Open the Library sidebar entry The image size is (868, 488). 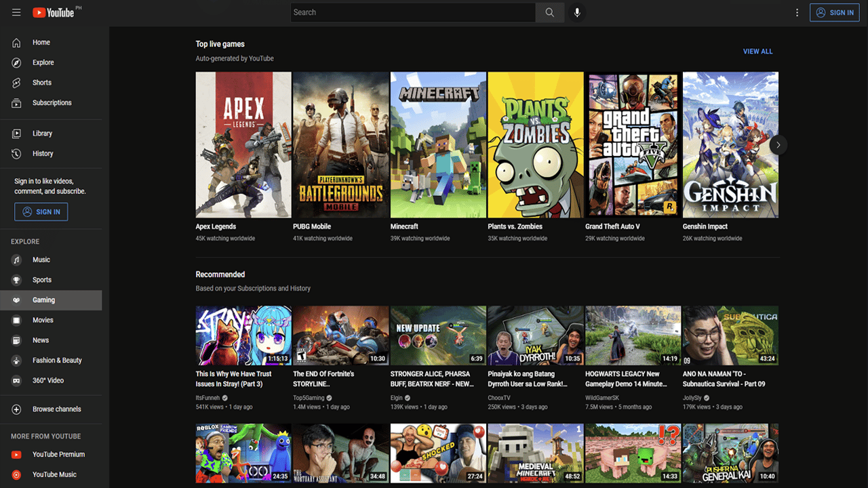coord(51,134)
